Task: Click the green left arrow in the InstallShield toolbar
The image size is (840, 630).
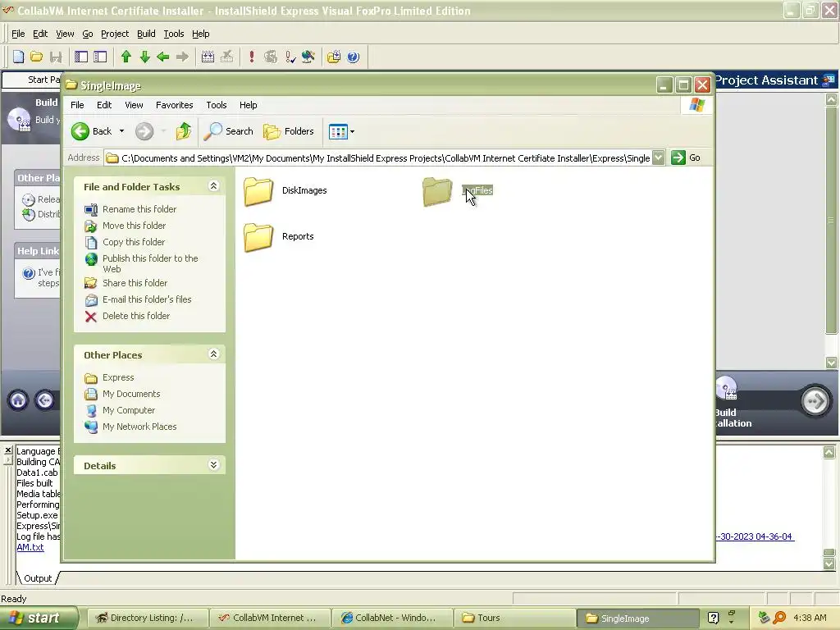Action: tap(163, 57)
